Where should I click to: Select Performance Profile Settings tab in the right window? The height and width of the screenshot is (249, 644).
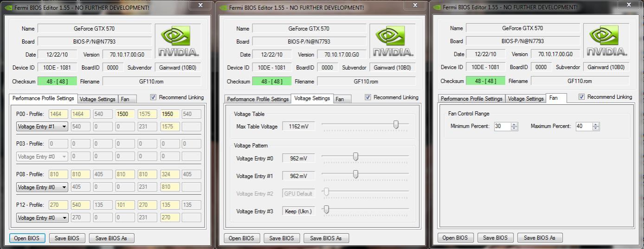pos(471,99)
